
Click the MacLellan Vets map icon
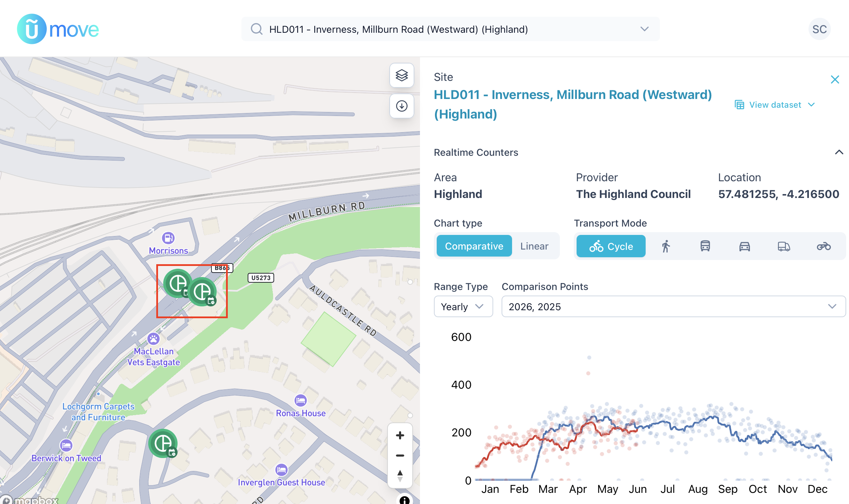point(153,338)
